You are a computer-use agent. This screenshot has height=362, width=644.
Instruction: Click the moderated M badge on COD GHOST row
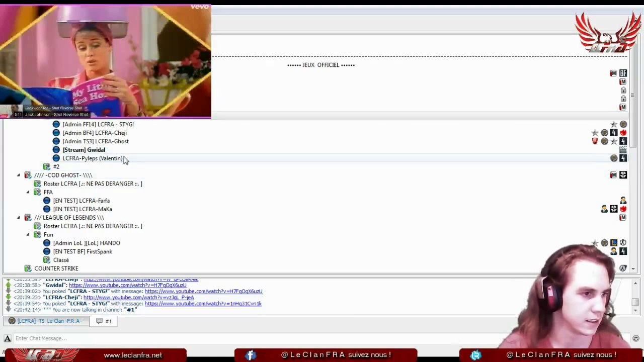(613, 175)
